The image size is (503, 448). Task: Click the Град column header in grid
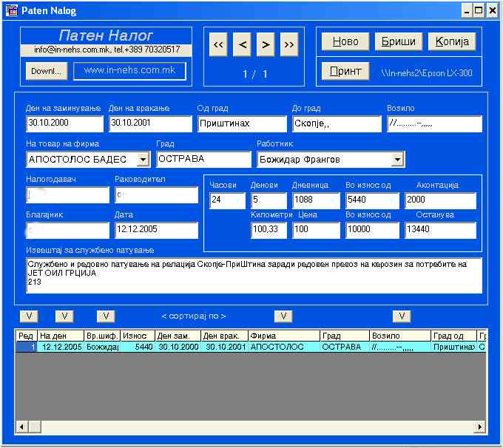(x=345, y=336)
